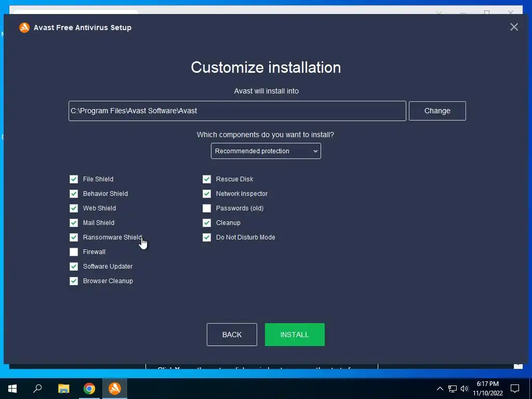Screen dimensions: 532x399
Task: Switch to Google Chrome in taskbar
Action: coord(89,389)
